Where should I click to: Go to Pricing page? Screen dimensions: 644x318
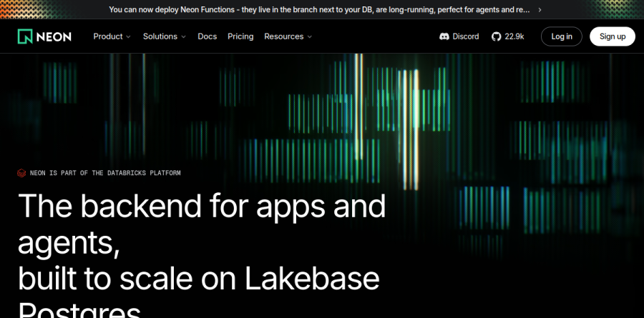240,36
